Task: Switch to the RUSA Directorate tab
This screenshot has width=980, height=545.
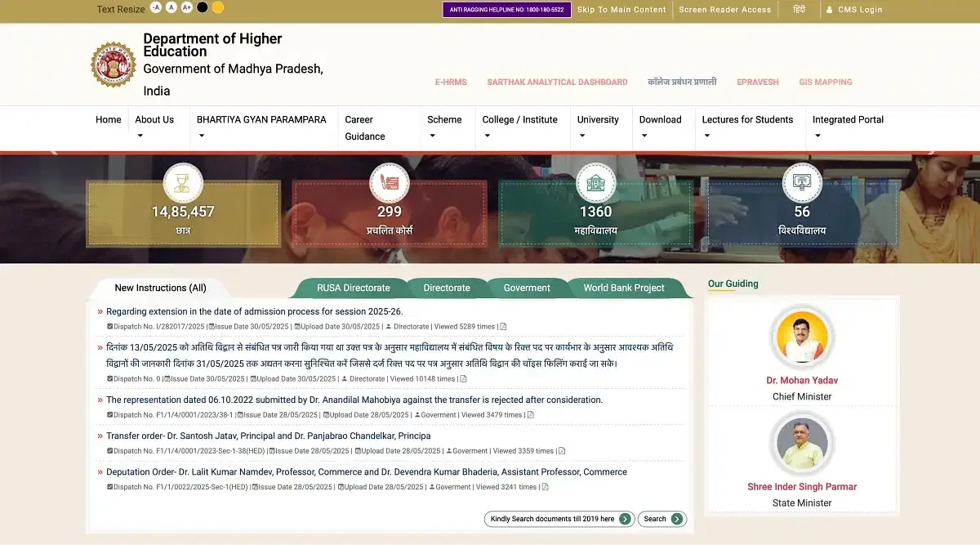Action: tap(354, 288)
